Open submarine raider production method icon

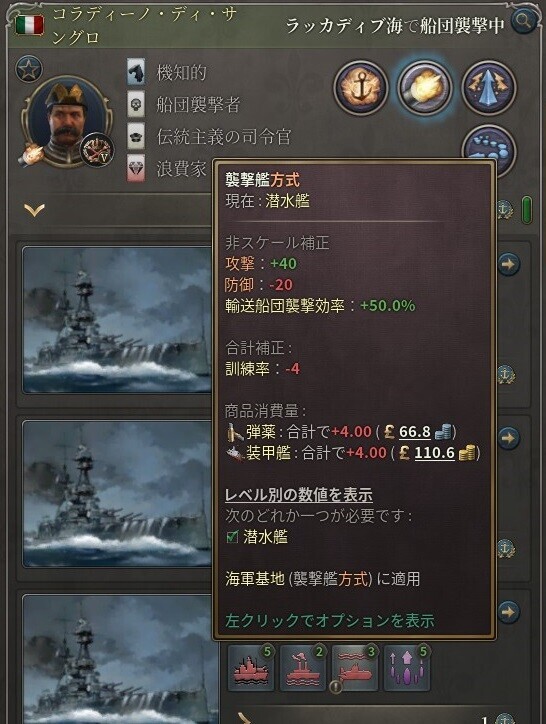[x=354, y=668]
